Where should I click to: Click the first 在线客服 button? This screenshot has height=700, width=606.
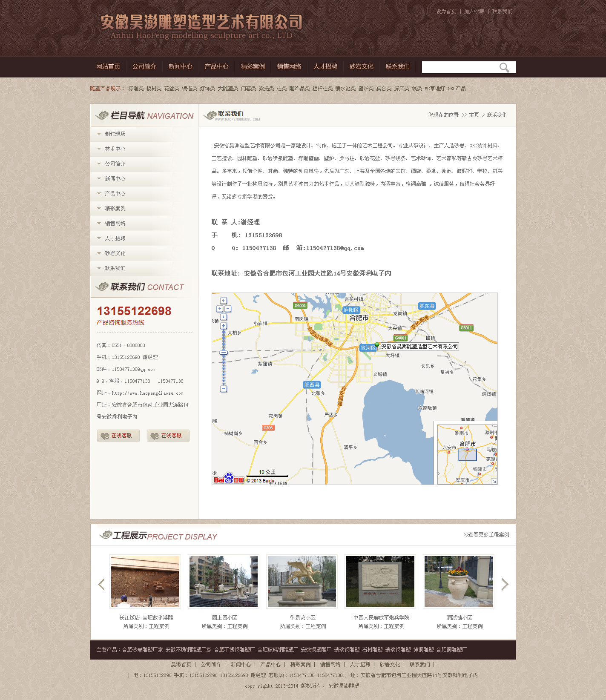pyautogui.click(x=118, y=436)
